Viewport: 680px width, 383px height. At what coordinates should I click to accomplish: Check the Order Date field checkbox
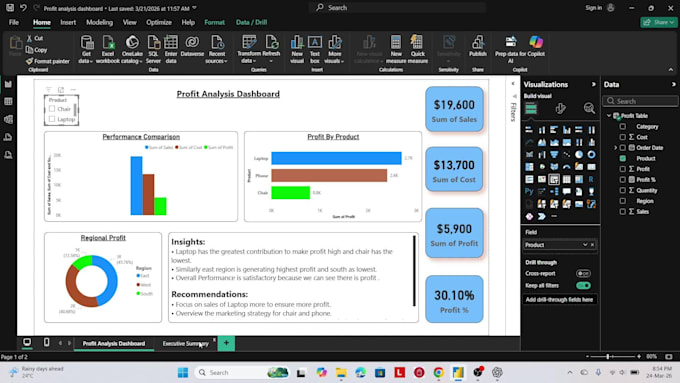coord(623,148)
